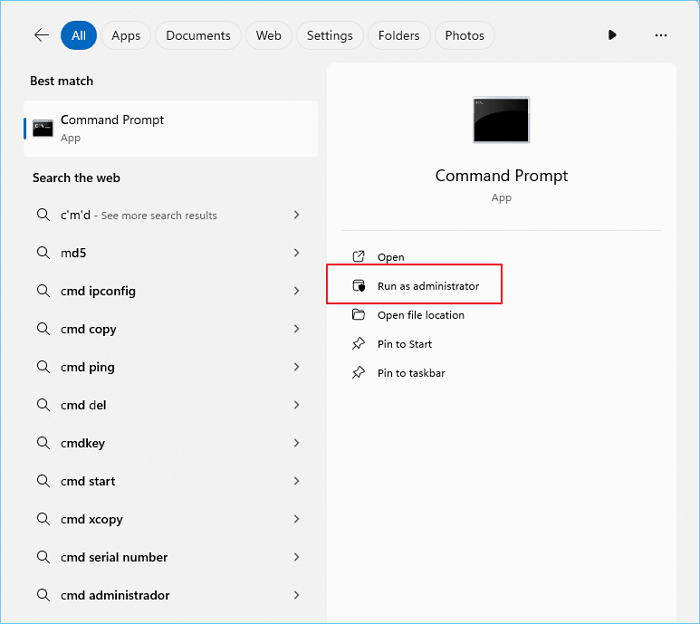Expand the cmd ping suggestion chevron
Image resolution: width=700 pixels, height=624 pixels.
(297, 367)
